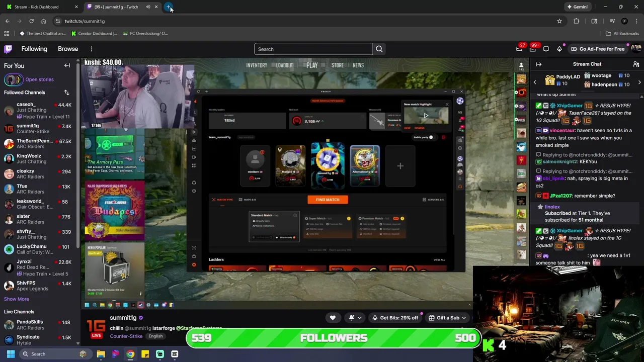
Task: Open File Explorer from taskbar
Action: pos(101,354)
